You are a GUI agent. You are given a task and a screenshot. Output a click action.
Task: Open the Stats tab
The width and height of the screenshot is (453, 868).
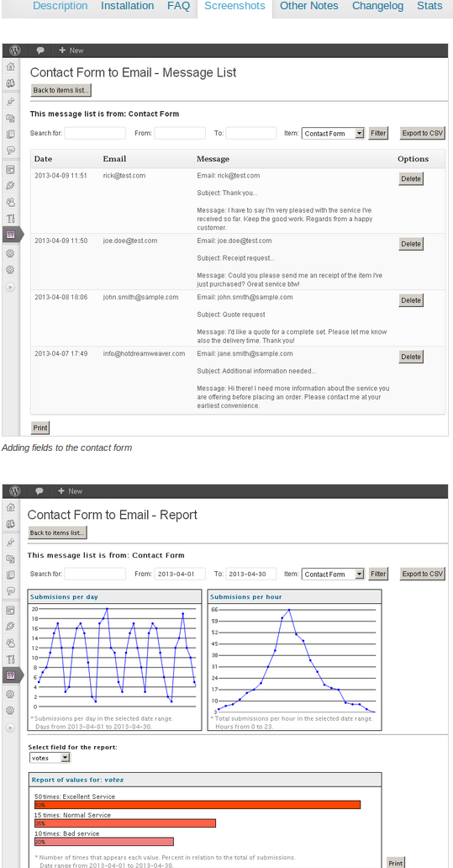coord(429,6)
